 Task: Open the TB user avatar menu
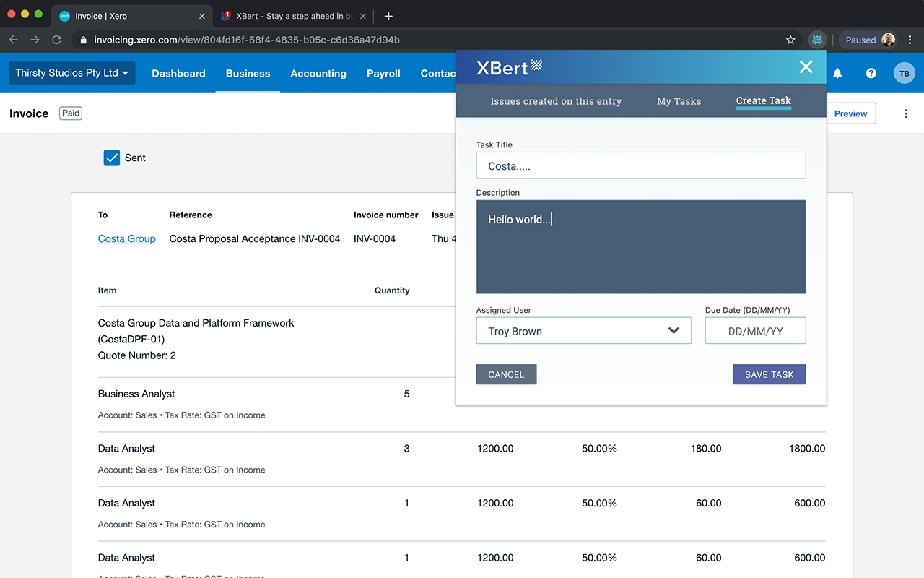click(x=904, y=73)
